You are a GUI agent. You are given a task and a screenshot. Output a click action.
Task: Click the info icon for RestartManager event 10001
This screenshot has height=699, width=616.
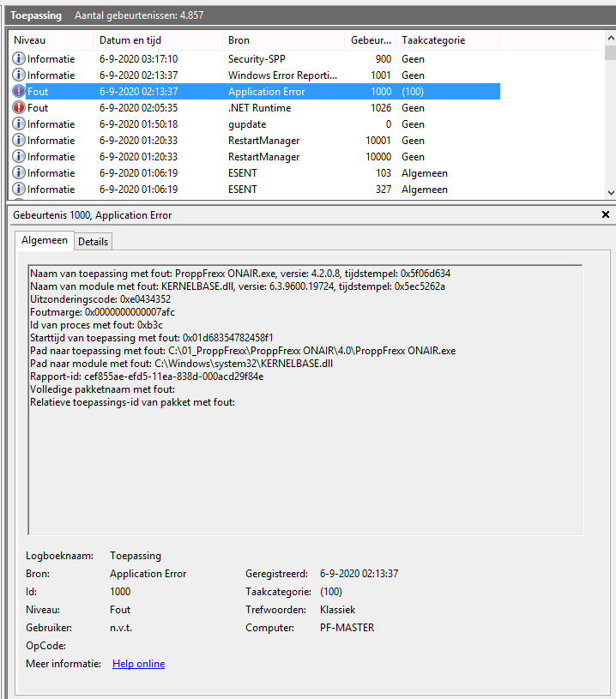19,141
